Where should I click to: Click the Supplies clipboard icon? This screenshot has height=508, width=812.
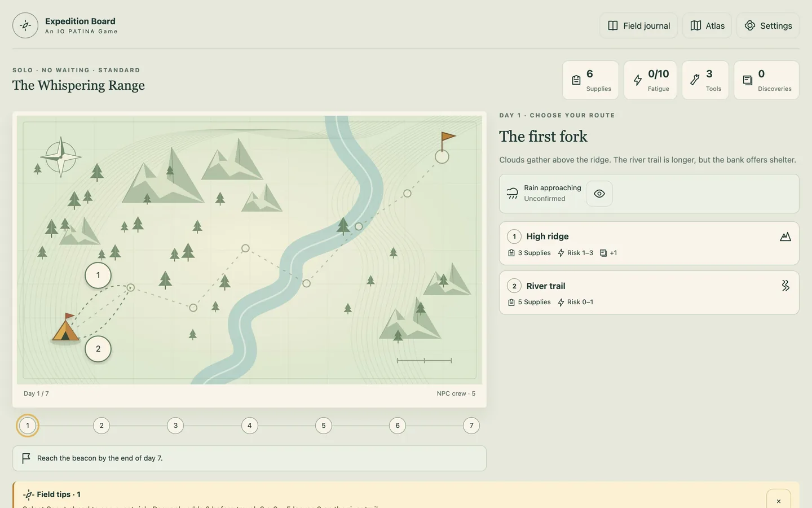pos(576,80)
